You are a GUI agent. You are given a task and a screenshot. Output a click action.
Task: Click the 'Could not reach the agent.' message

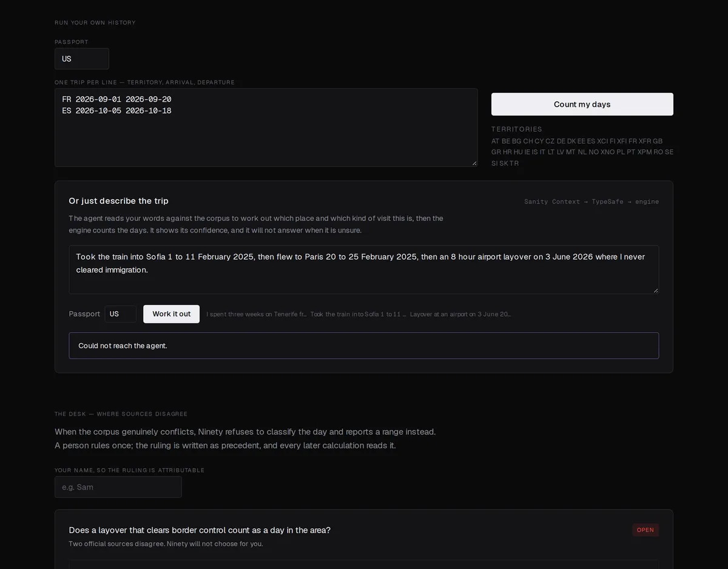(x=364, y=346)
